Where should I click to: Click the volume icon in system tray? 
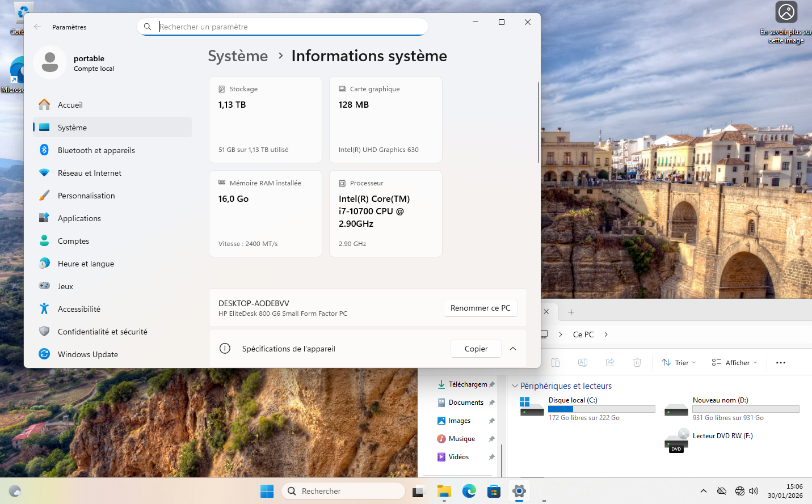(754, 491)
